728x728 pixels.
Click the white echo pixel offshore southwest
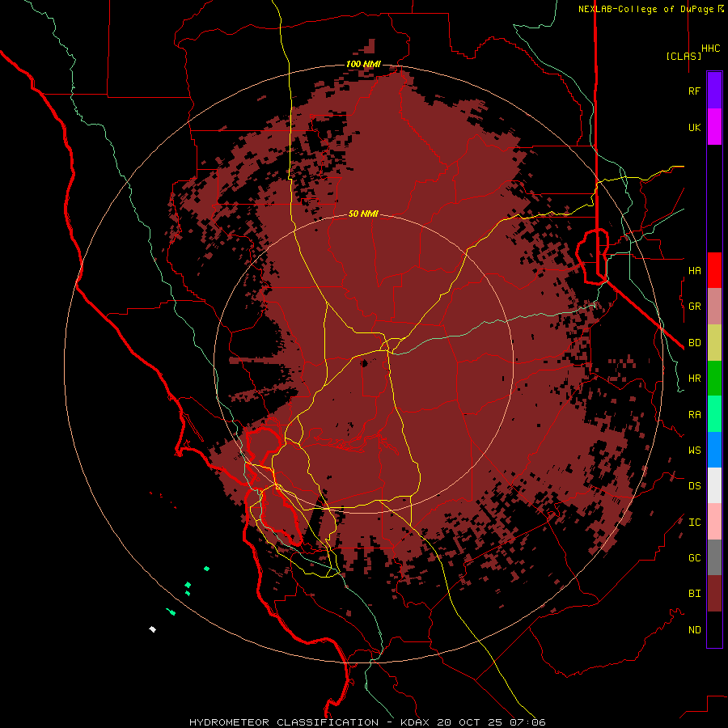tap(152, 629)
